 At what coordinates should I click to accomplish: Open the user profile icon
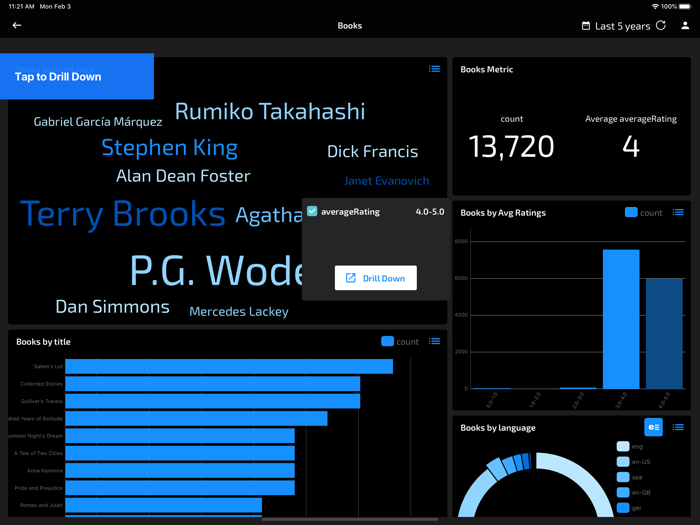pyautogui.click(x=685, y=25)
